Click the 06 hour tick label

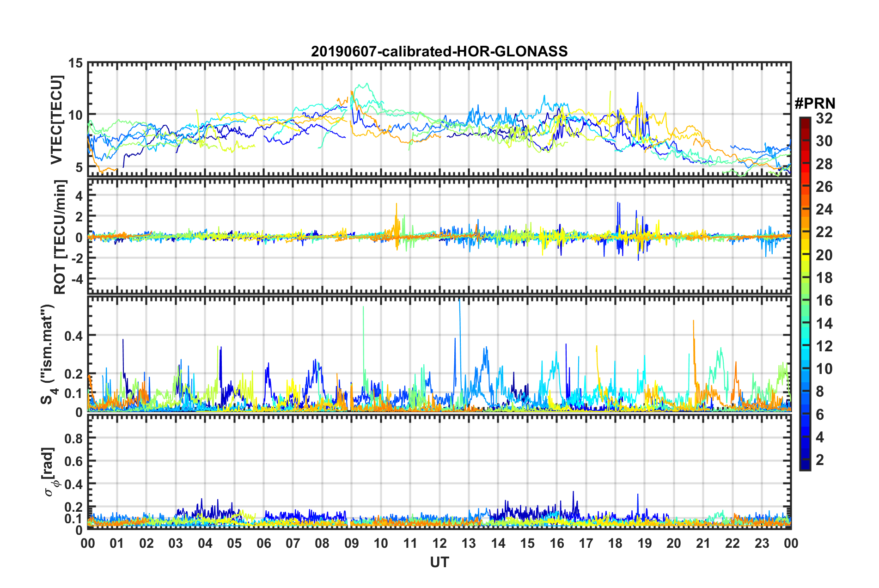click(x=263, y=543)
